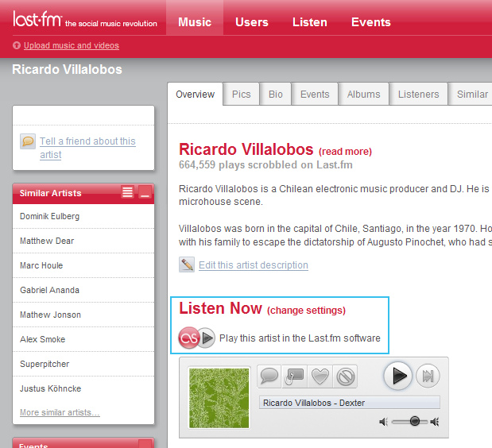Mute using the low-volume speaker icon

pyautogui.click(x=383, y=422)
